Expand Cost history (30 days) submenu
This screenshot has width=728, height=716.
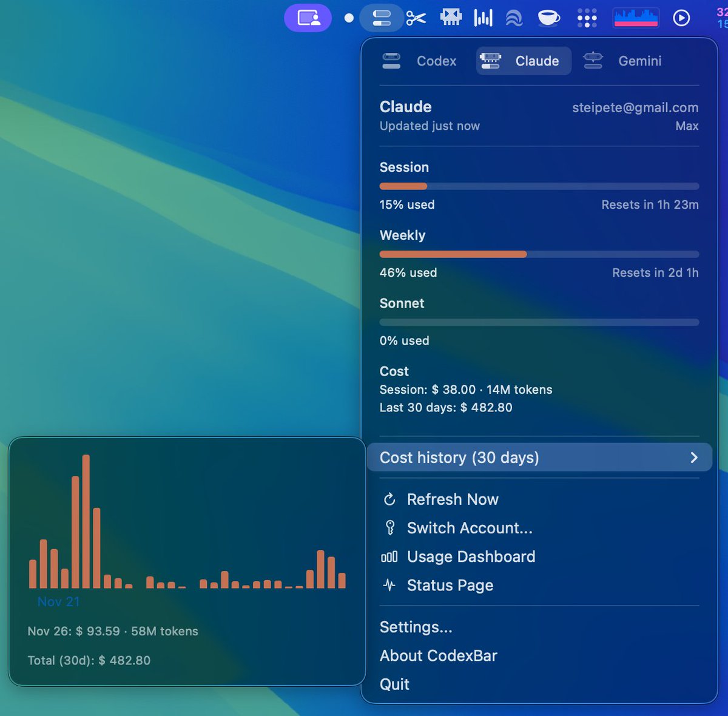click(459, 458)
